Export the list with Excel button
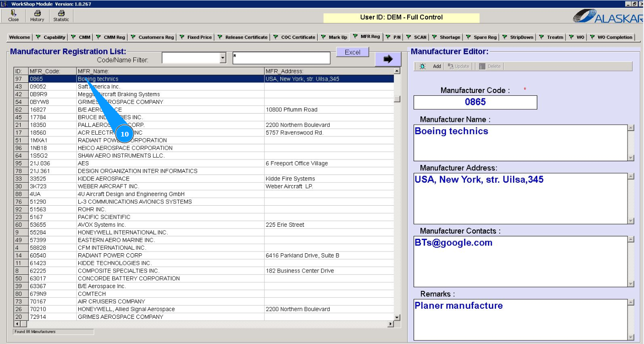Screen dimensions: 644x344 click(353, 52)
